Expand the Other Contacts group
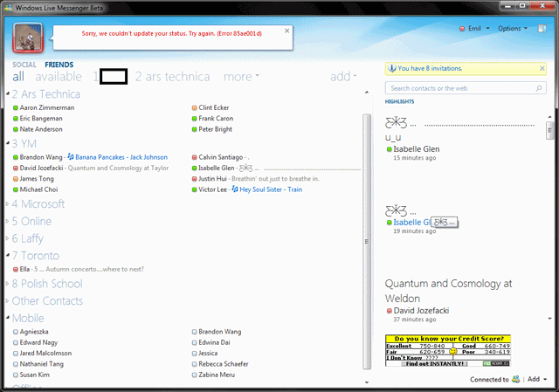The height and width of the screenshot is (392, 559). (x=8, y=301)
